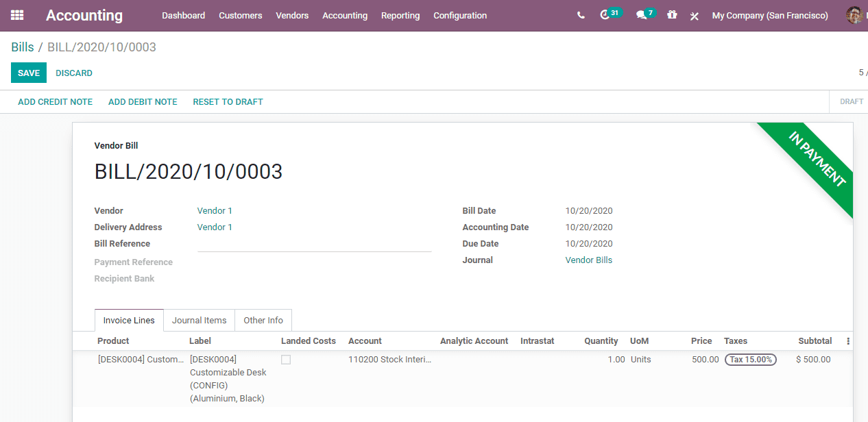
Task: Open the Configuration menu
Action: point(459,15)
